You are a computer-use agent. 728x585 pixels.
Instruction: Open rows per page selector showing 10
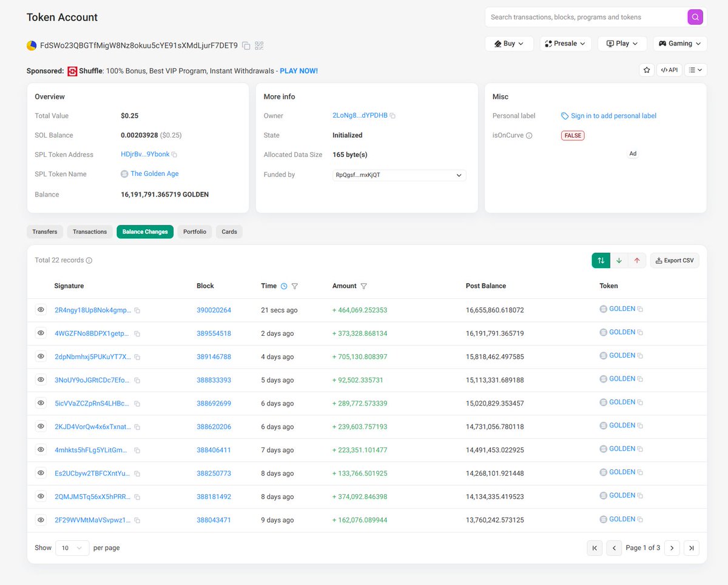coord(72,548)
